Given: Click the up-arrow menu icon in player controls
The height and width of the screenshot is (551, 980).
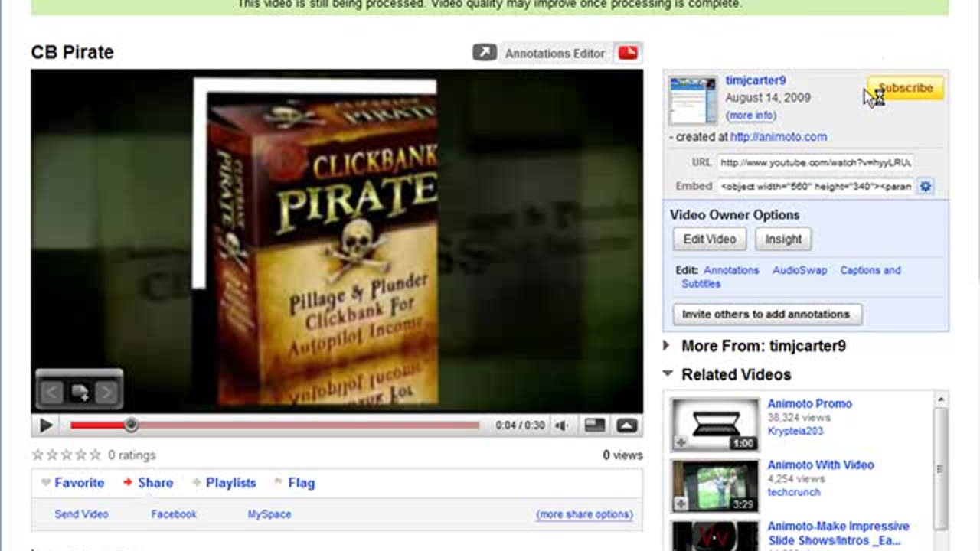Looking at the screenshot, I should [627, 425].
